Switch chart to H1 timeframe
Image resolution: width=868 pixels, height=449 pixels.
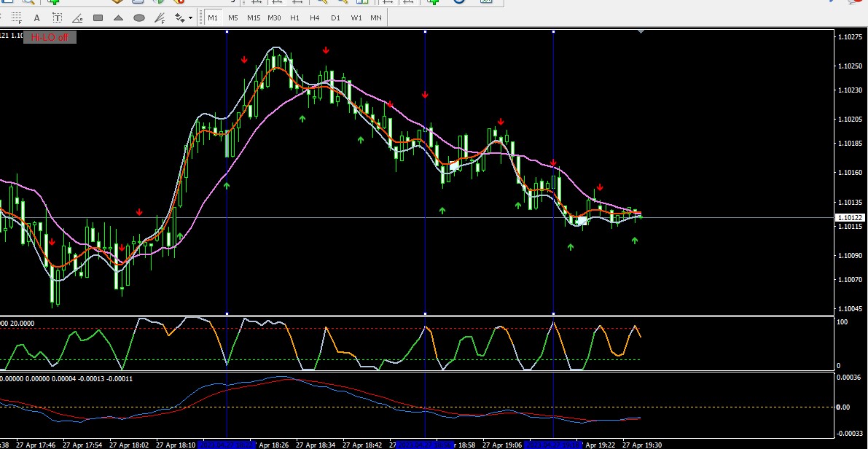coord(294,17)
